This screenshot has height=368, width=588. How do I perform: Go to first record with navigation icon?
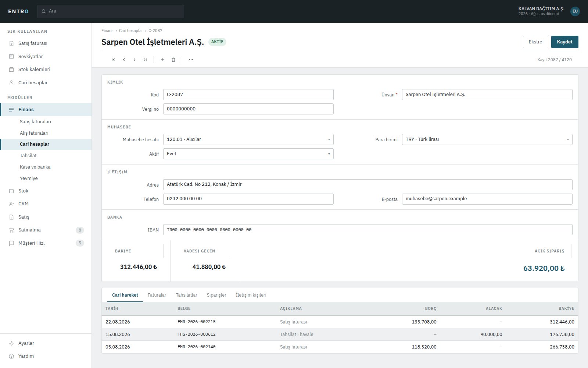tap(113, 60)
